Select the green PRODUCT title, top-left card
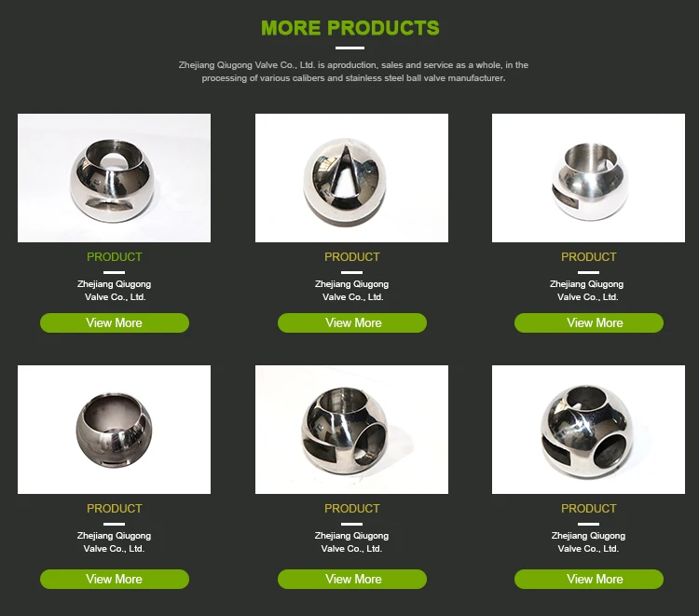The image size is (699, 616). (x=115, y=257)
